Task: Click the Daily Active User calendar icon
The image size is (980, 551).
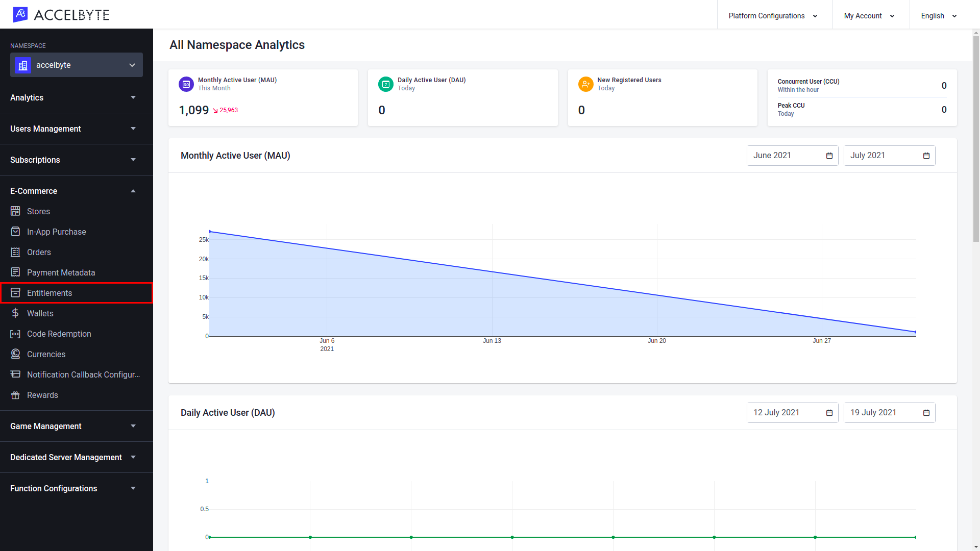Action: [x=386, y=84]
